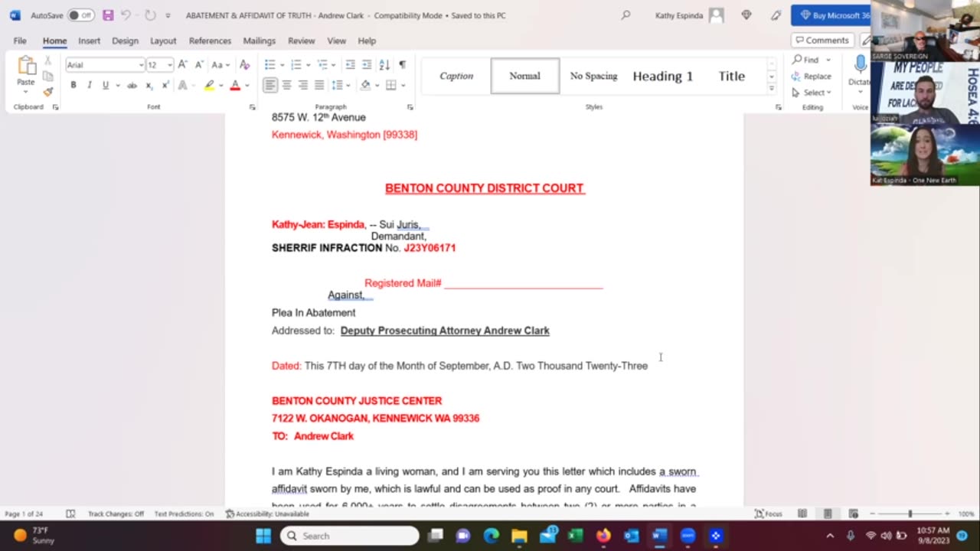Apply subscript formatting
This screenshot has height=551, width=980.
pos(149,85)
